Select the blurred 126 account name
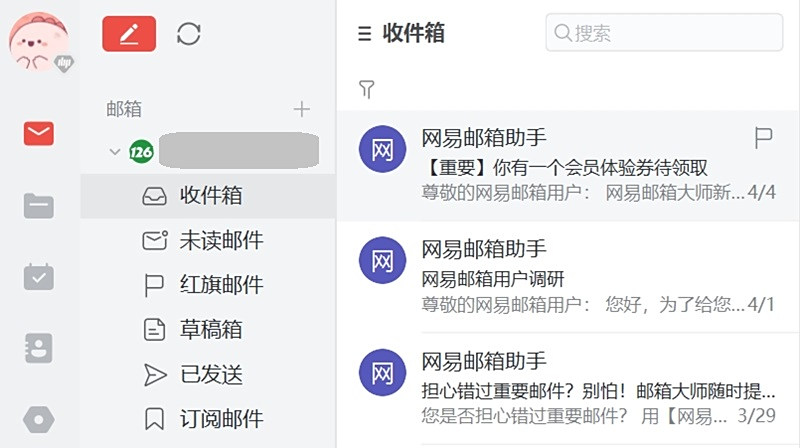The width and height of the screenshot is (800, 448). 239,150
